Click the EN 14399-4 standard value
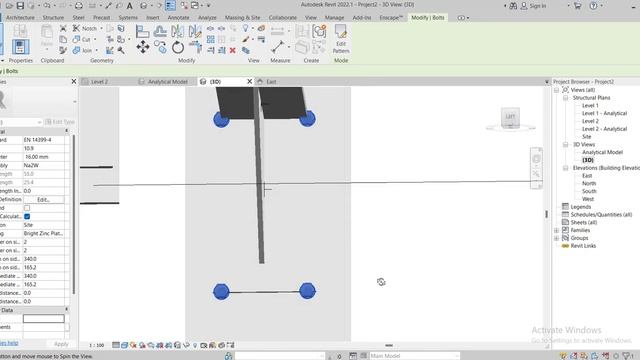This screenshot has height=360, width=640. (43, 140)
